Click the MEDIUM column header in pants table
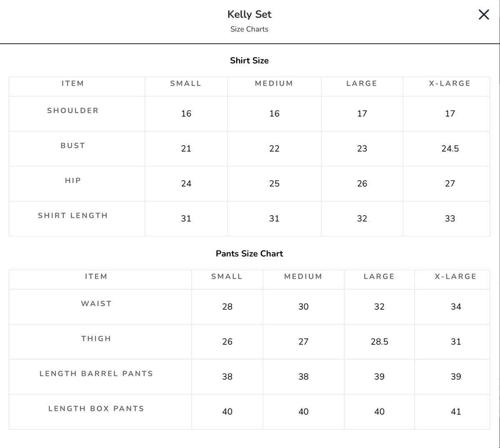500x448 pixels. pos(303,277)
